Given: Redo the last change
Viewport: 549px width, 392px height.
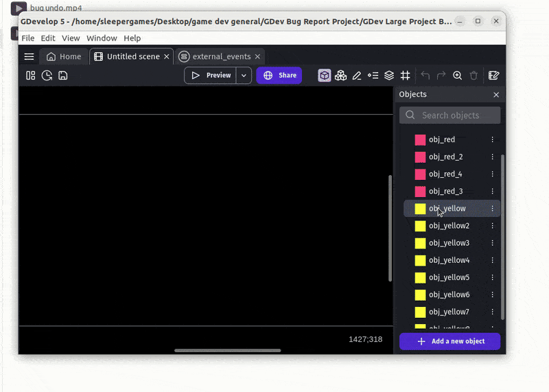Looking at the screenshot, I should (441, 76).
